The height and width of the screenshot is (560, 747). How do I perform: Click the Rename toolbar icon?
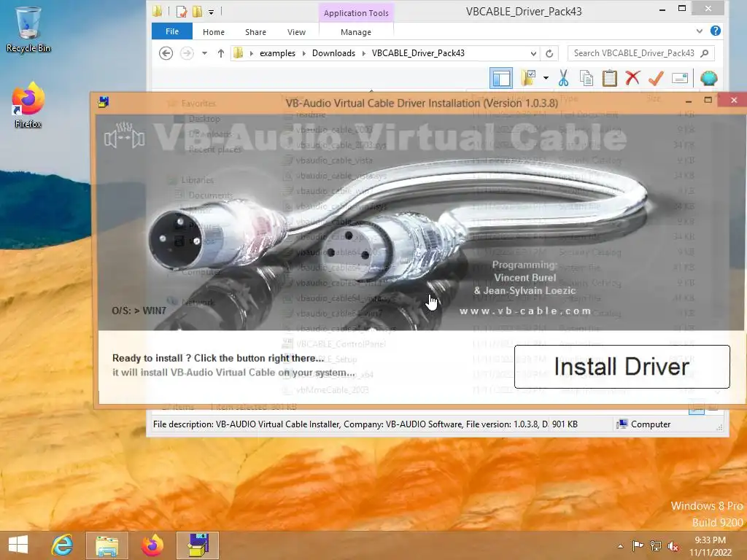pyautogui.click(x=680, y=78)
